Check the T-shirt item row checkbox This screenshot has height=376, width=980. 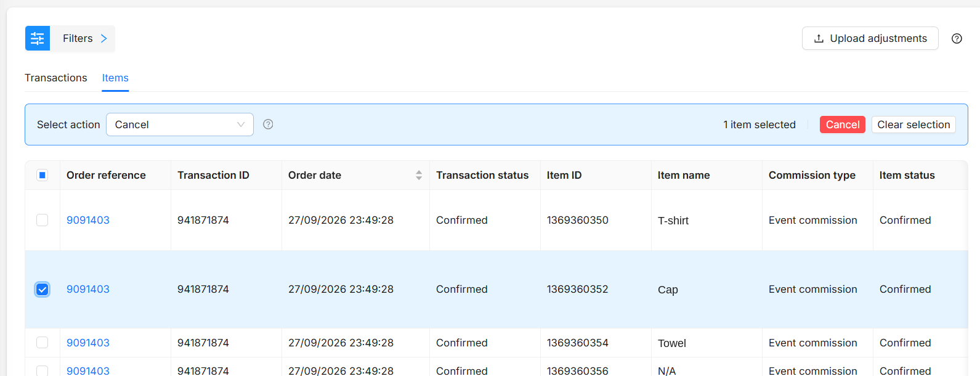click(43, 220)
